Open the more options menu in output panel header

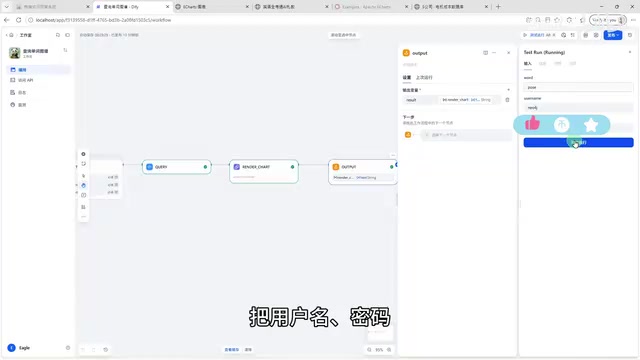point(494,53)
